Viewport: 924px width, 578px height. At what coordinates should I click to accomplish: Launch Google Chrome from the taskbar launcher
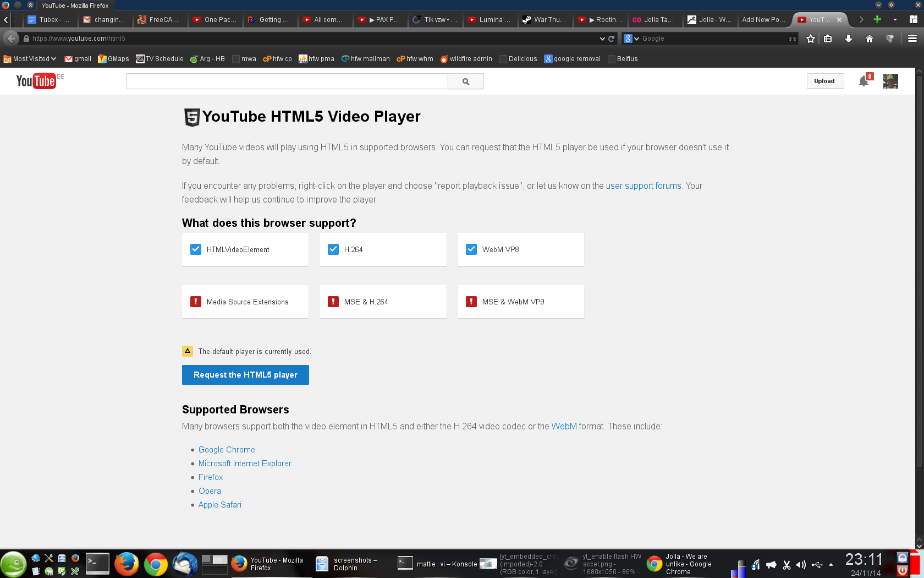pyautogui.click(x=156, y=564)
